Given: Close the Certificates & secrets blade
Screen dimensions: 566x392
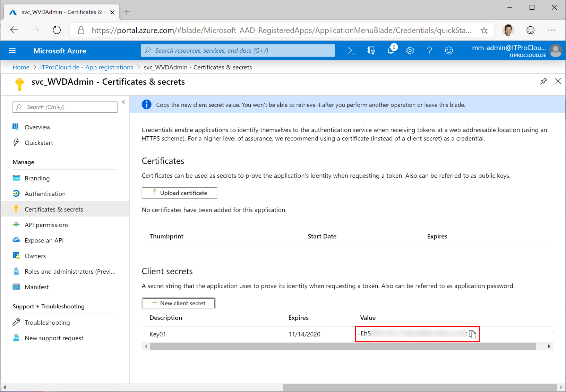Looking at the screenshot, I should [558, 81].
